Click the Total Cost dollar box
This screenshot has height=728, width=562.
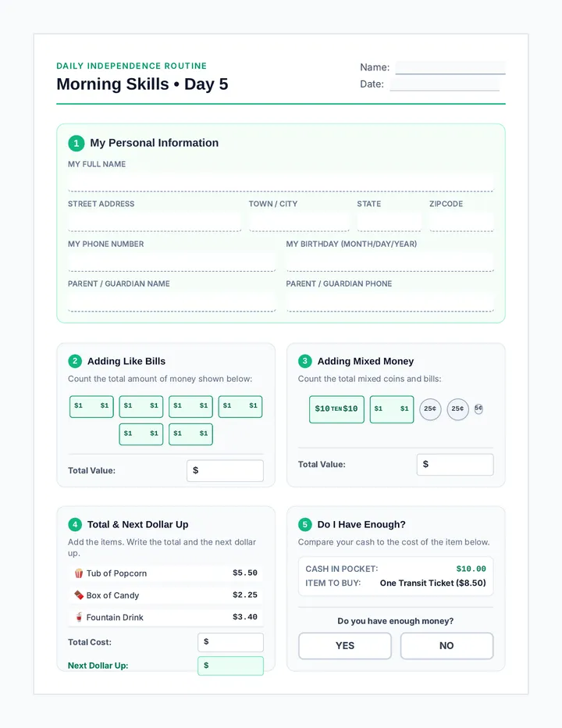(230, 642)
